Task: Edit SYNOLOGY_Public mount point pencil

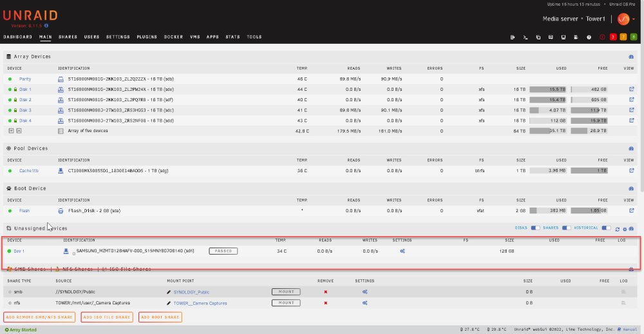Action: (169, 292)
